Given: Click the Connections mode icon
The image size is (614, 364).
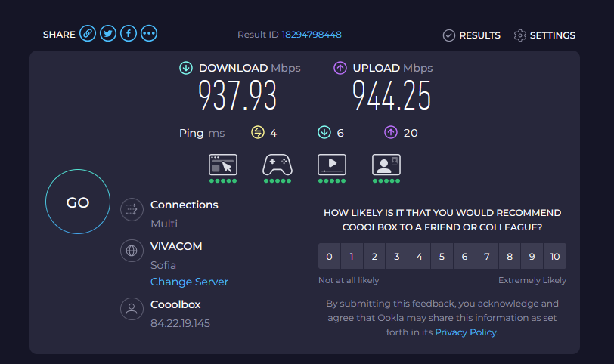Looking at the screenshot, I should [x=132, y=209].
